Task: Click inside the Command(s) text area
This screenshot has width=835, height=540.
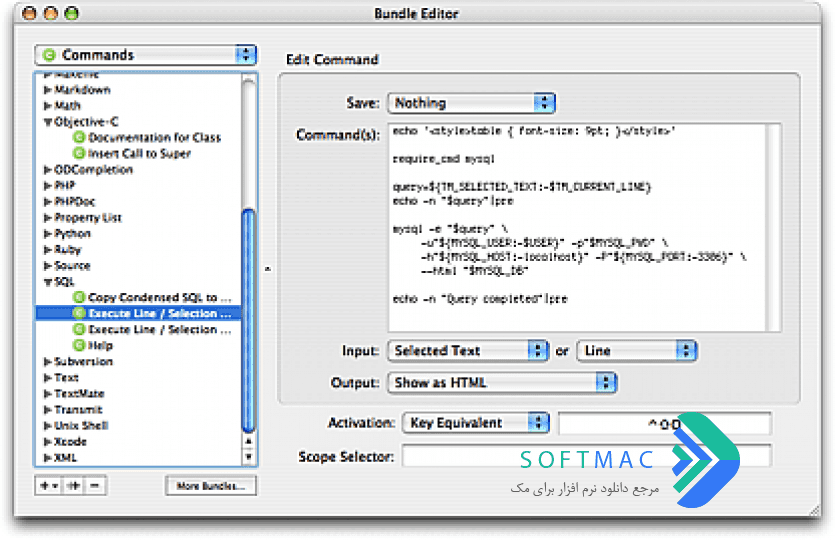Action: coord(577,227)
